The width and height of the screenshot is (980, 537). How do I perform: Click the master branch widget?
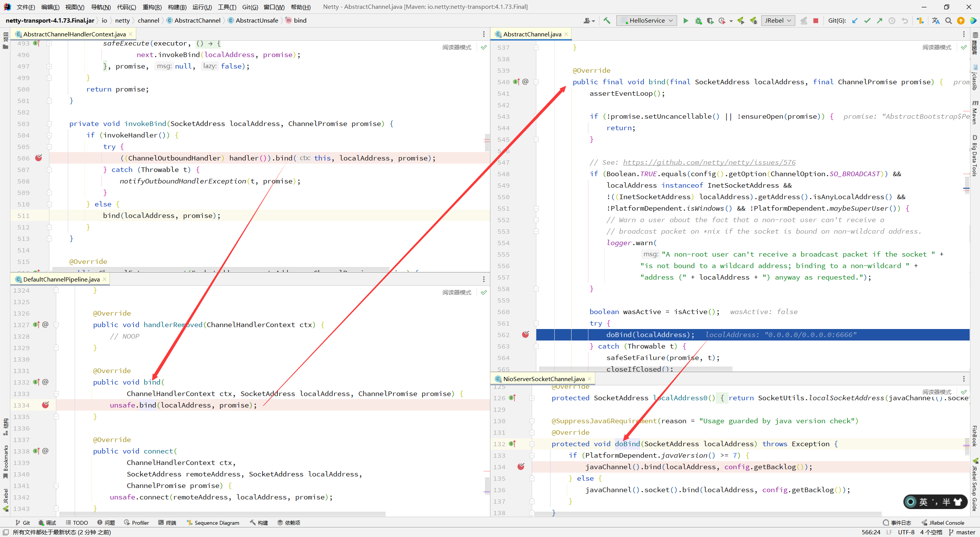[962, 532]
